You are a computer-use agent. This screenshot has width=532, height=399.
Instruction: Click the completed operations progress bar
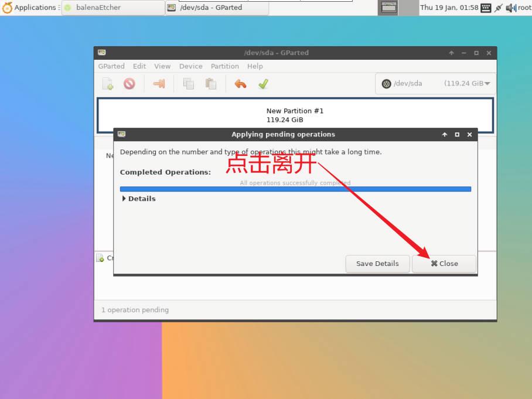pyautogui.click(x=295, y=189)
